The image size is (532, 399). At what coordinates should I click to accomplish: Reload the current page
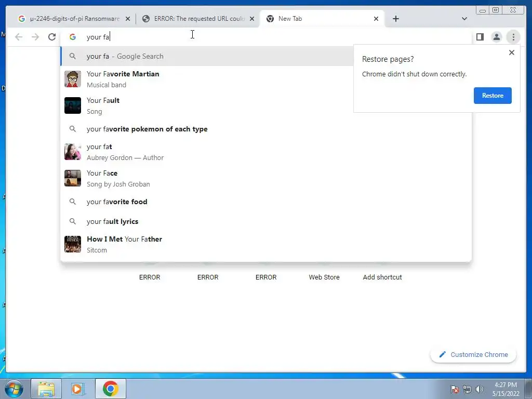click(52, 37)
